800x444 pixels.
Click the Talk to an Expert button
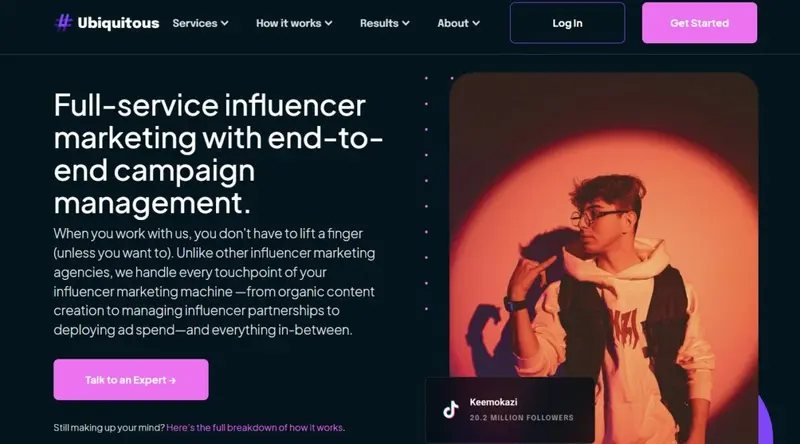click(131, 380)
